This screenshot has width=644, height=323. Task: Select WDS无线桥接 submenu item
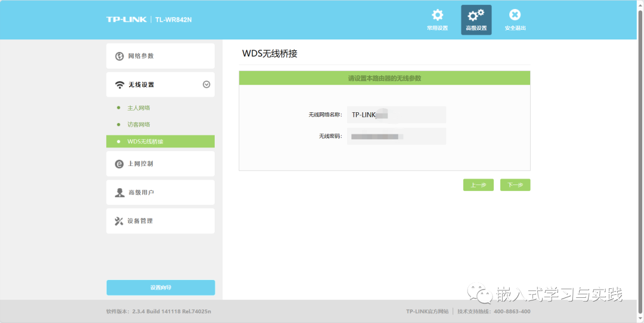(160, 141)
